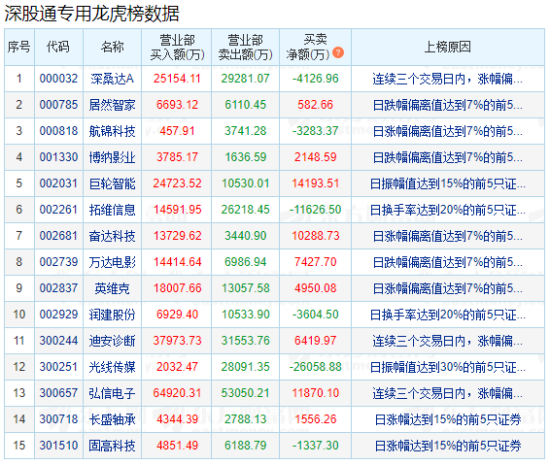Image resolution: width=550 pixels, height=465 pixels.
Task: Click net amount -4126.96
Action: point(315,79)
